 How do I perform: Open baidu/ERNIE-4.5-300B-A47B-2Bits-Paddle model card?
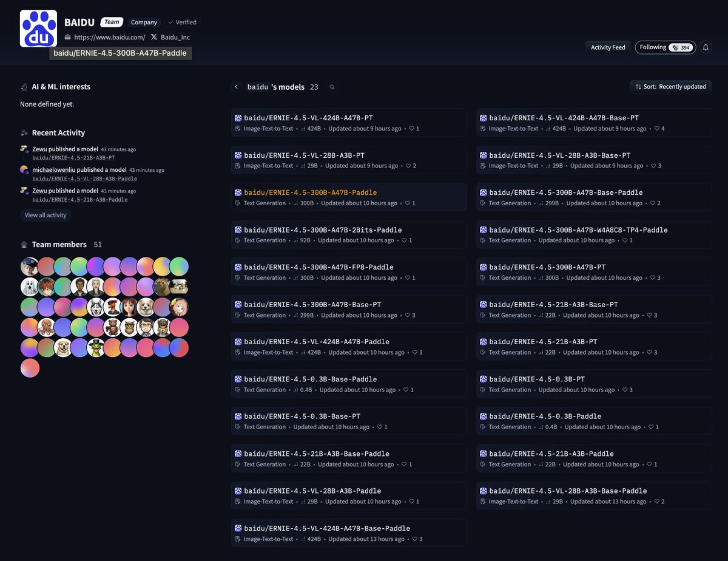[x=349, y=234]
